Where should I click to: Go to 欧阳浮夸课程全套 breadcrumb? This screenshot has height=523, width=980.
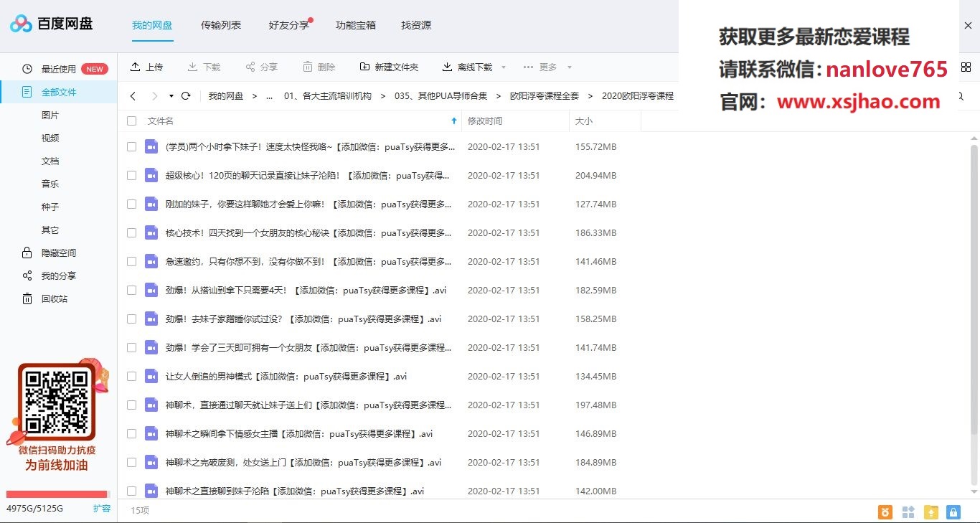pos(544,95)
